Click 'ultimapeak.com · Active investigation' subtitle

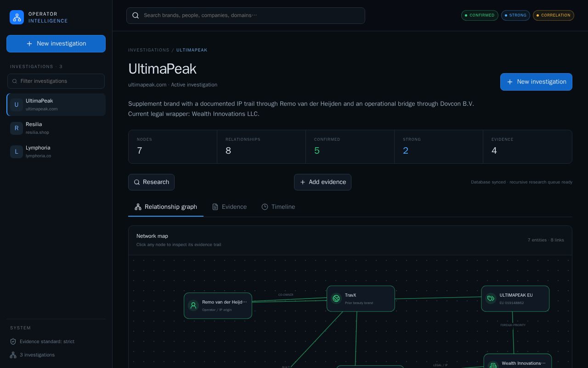pos(173,85)
